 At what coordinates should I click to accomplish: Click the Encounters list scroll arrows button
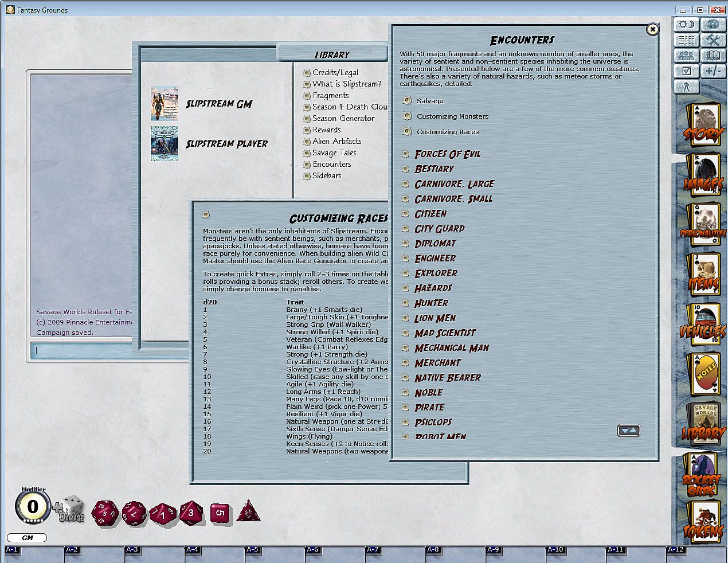click(x=628, y=431)
